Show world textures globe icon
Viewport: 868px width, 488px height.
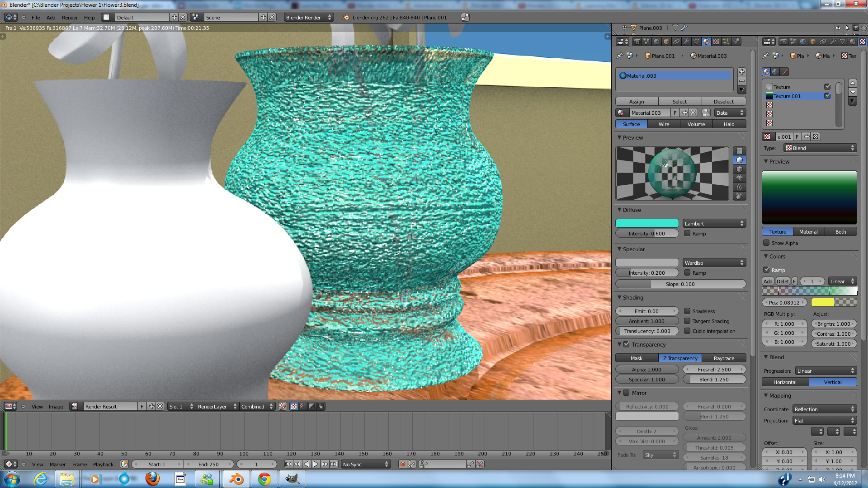775,72
